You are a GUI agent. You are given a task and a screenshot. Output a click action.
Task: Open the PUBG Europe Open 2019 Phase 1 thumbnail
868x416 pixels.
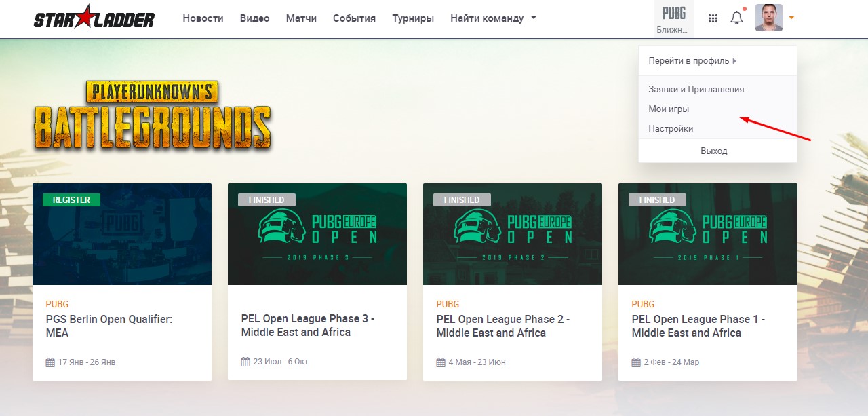tap(708, 234)
